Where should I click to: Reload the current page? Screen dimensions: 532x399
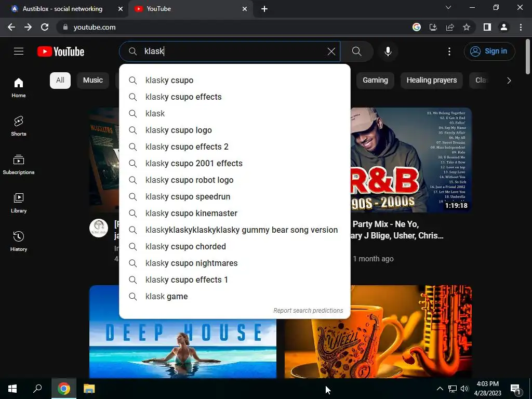pyautogui.click(x=45, y=27)
